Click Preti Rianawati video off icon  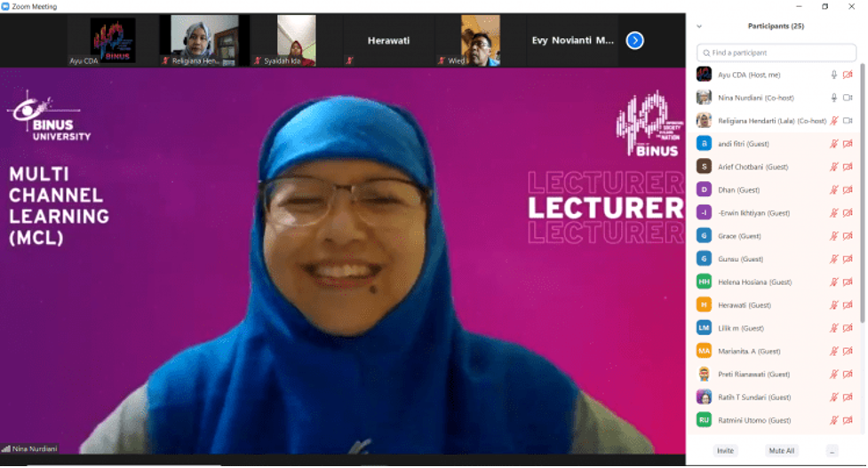[848, 375]
